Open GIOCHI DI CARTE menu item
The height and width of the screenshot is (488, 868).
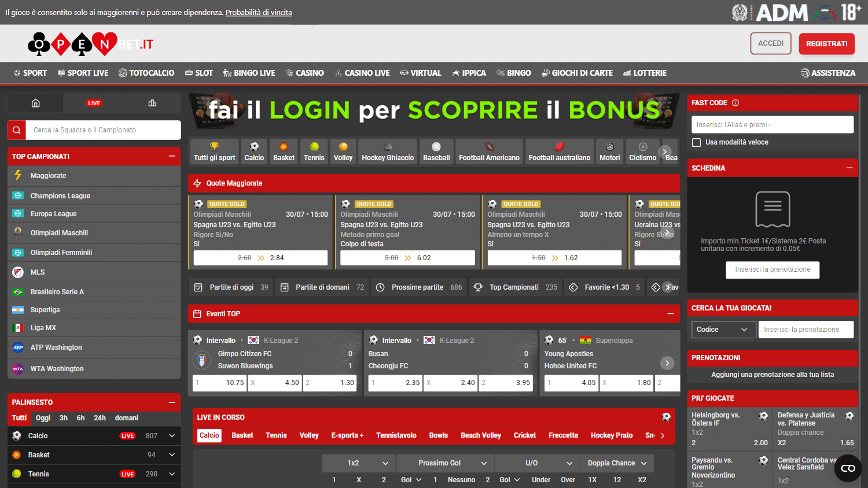click(577, 73)
